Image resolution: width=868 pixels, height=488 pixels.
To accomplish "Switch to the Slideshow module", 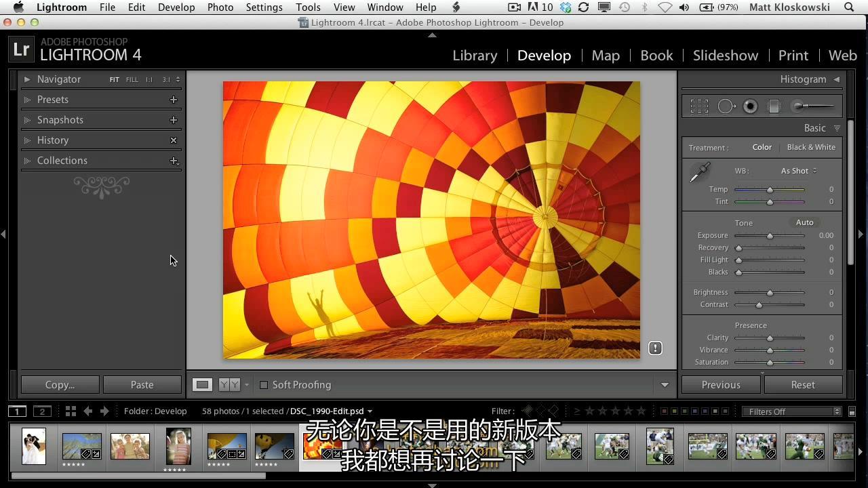I will pyautogui.click(x=726, y=56).
